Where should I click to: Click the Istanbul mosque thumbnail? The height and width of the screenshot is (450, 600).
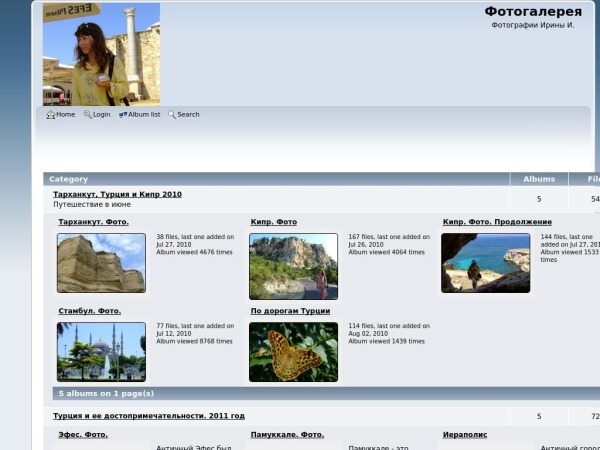pyautogui.click(x=101, y=351)
